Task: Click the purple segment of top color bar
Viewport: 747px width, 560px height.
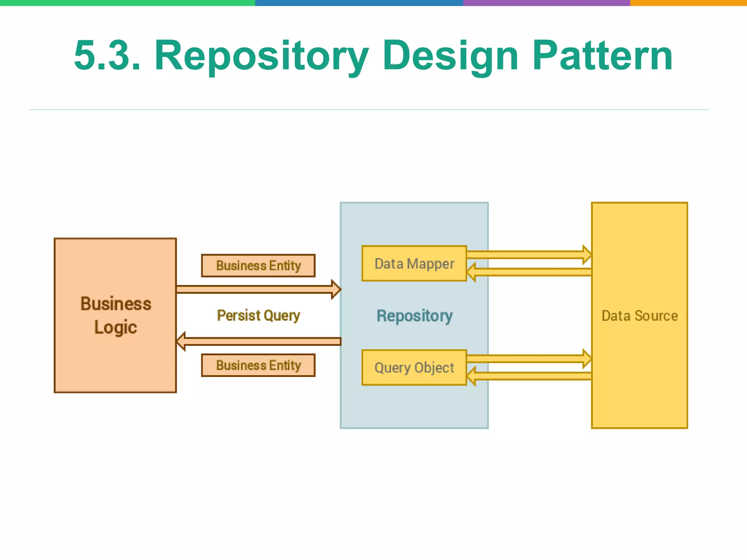Action: coord(546,3)
